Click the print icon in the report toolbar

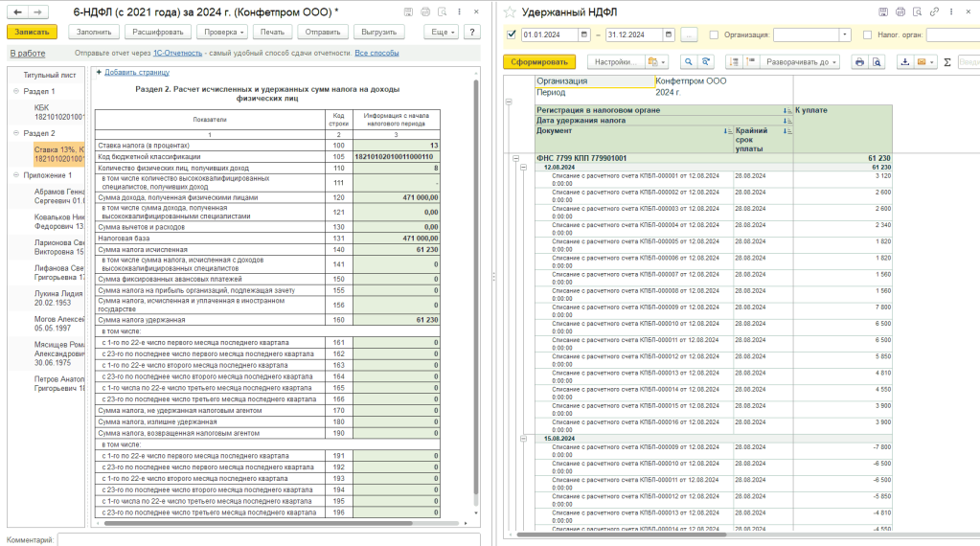859,62
